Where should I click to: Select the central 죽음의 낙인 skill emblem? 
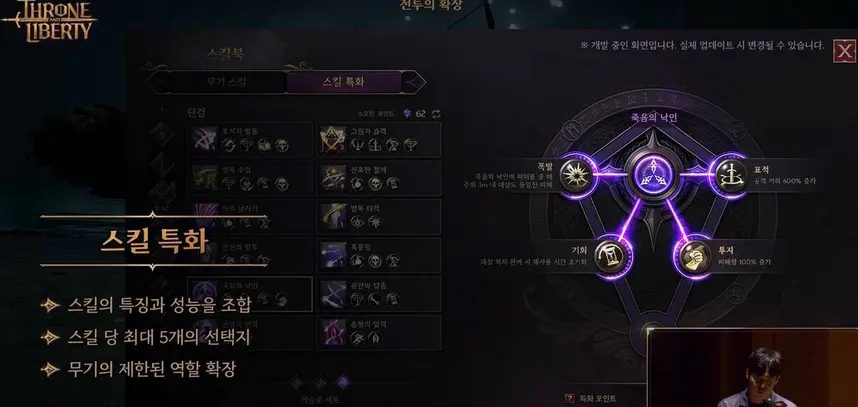click(653, 176)
